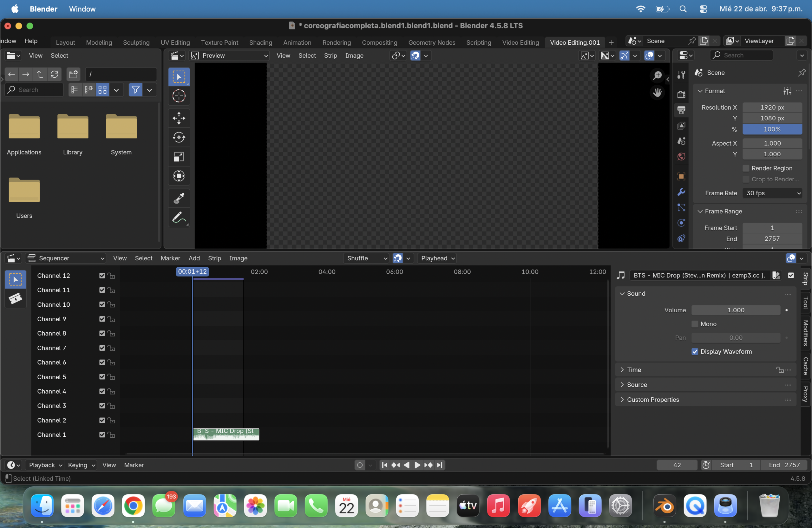Viewport: 812px width, 528px height.
Task: Select the Annotate pencil tool
Action: [x=179, y=217]
